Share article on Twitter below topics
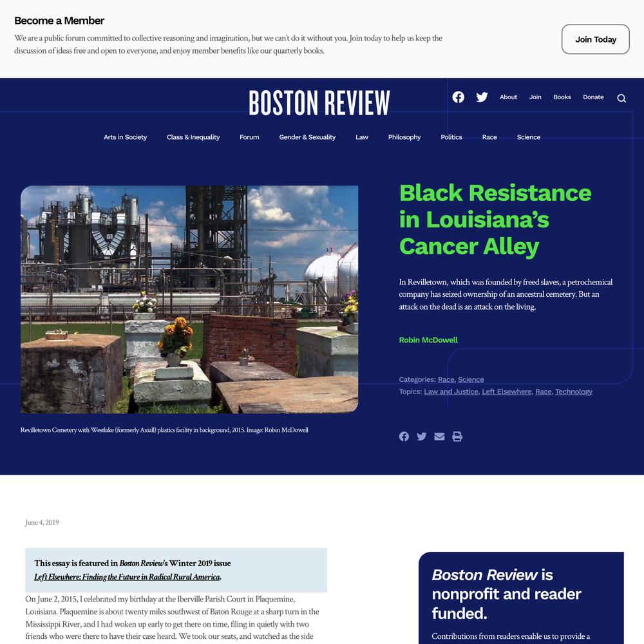644x644 pixels. click(421, 437)
